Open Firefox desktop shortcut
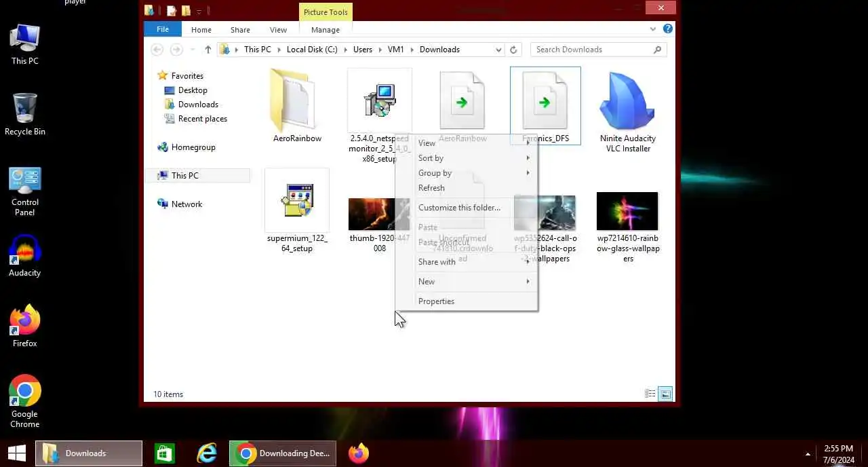 25,326
